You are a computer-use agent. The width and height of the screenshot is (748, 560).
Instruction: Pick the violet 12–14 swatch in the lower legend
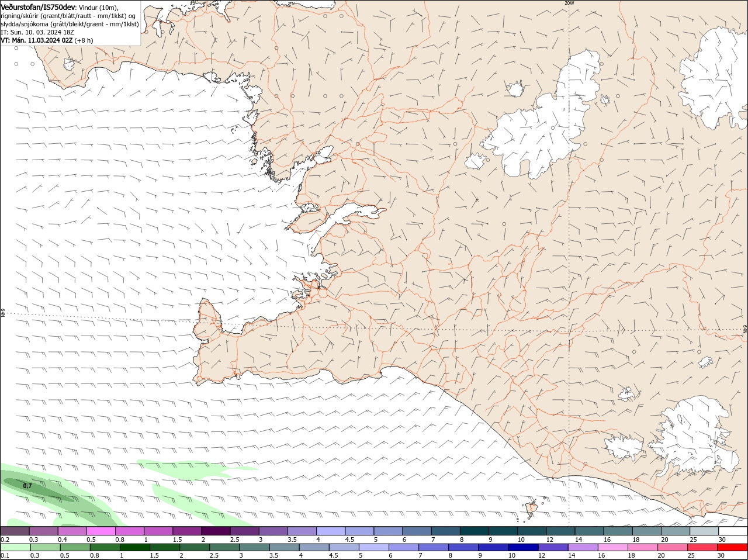[552, 547]
